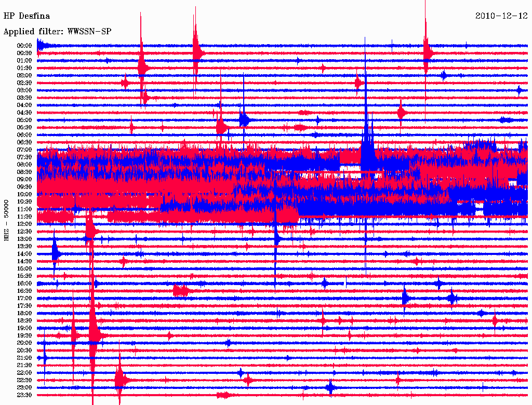Click the 16:30 time label
This screenshot has height=405, width=532.
coord(24,291)
